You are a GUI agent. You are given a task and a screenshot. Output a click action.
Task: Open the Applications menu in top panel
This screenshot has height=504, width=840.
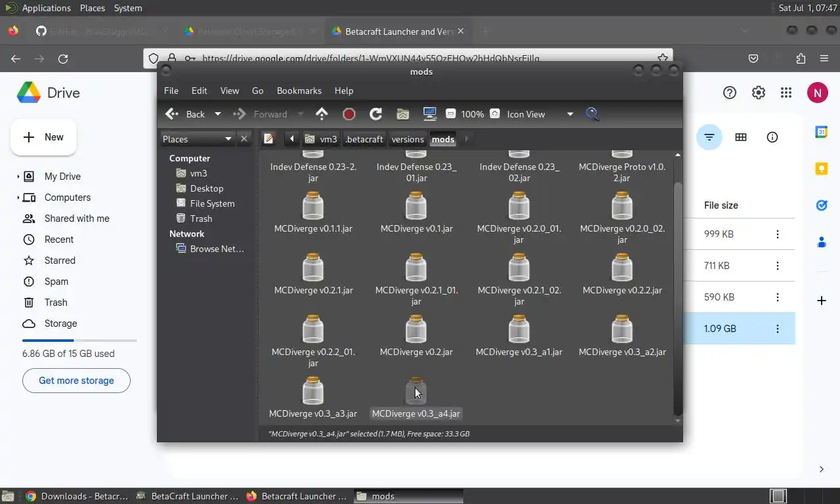[x=47, y=8]
